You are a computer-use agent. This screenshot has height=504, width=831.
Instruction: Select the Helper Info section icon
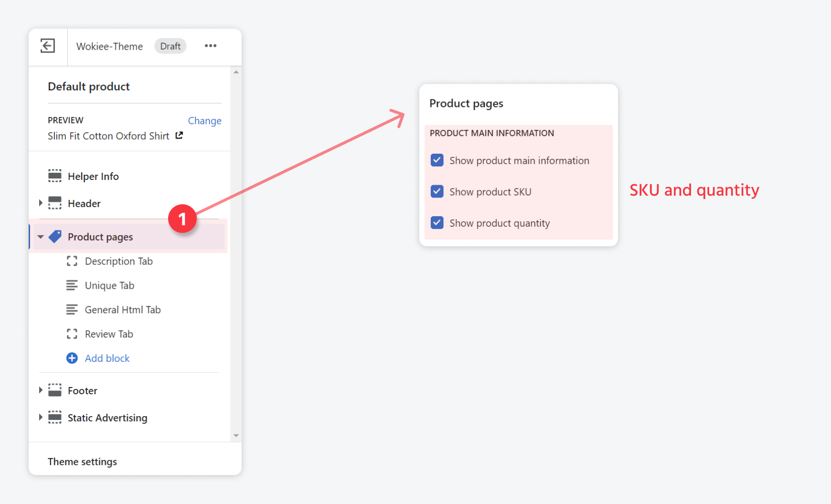click(x=55, y=176)
